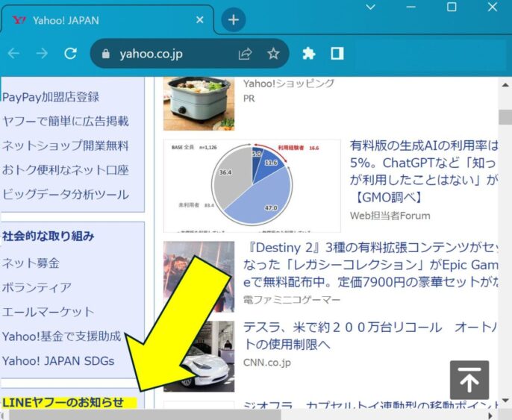This screenshot has width=512, height=420.
Task: Click the horizontal scrollbar right arrow
Action: tap(490, 416)
